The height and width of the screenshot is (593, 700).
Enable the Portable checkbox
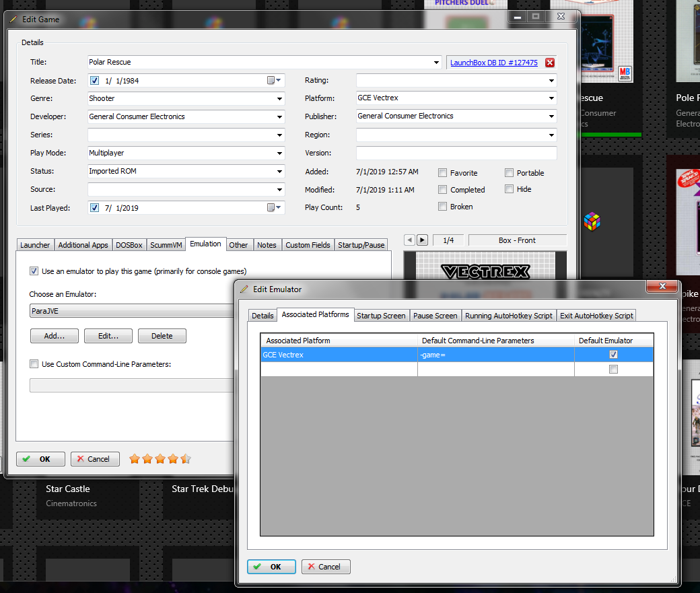pyautogui.click(x=509, y=173)
